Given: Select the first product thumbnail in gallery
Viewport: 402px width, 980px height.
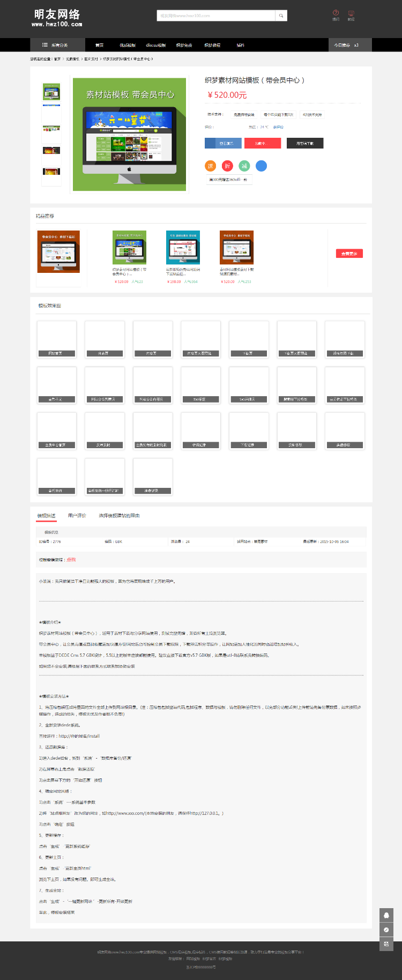Looking at the screenshot, I should [51, 92].
